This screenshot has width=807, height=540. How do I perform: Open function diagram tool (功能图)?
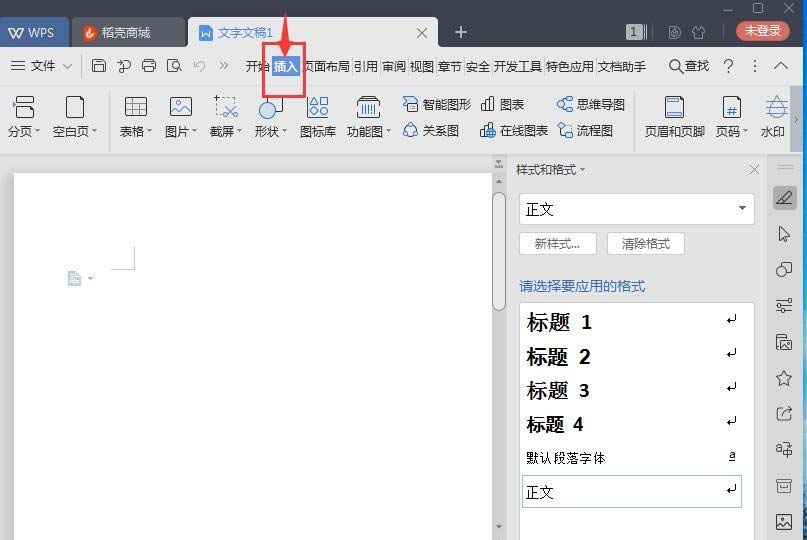(369, 117)
